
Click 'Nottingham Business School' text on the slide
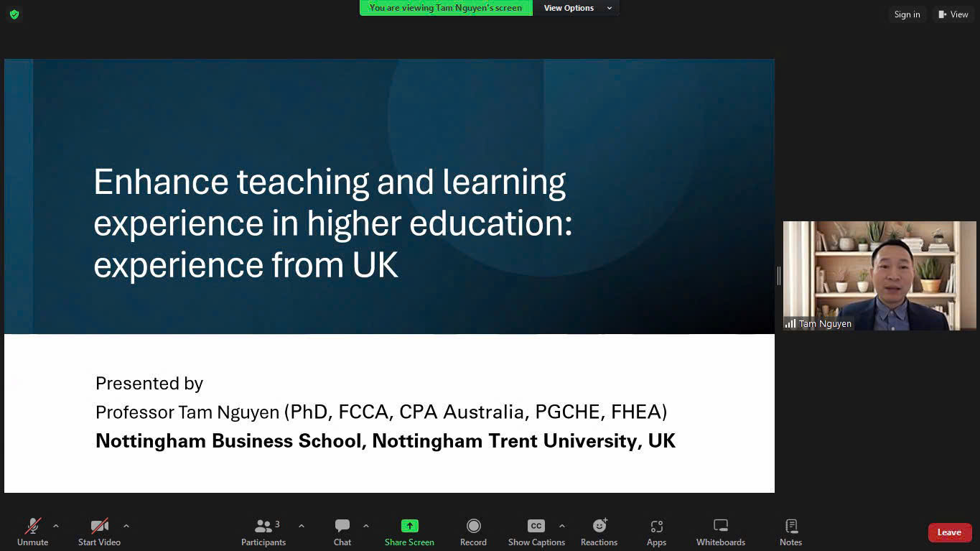click(228, 440)
